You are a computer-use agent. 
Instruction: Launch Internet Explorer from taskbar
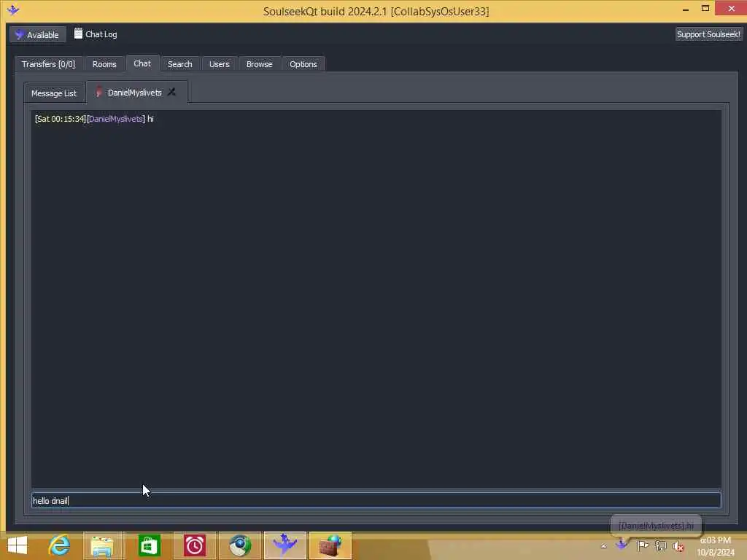tap(59, 545)
